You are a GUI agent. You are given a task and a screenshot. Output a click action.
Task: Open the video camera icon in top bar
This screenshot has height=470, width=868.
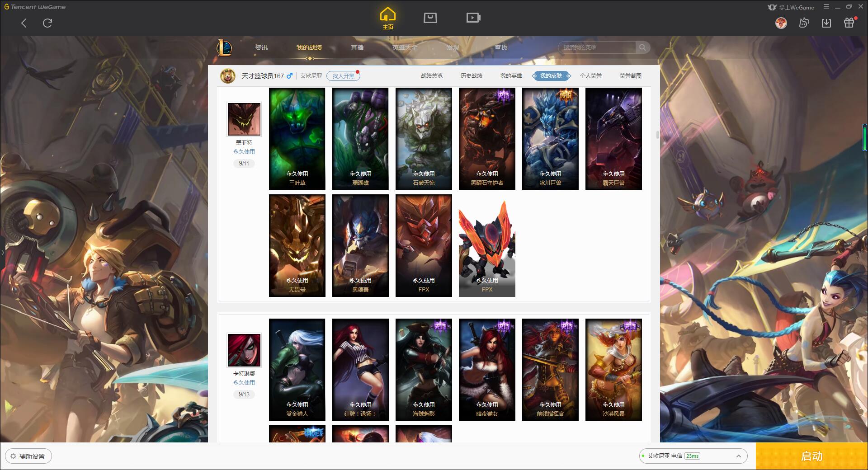tap(473, 18)
